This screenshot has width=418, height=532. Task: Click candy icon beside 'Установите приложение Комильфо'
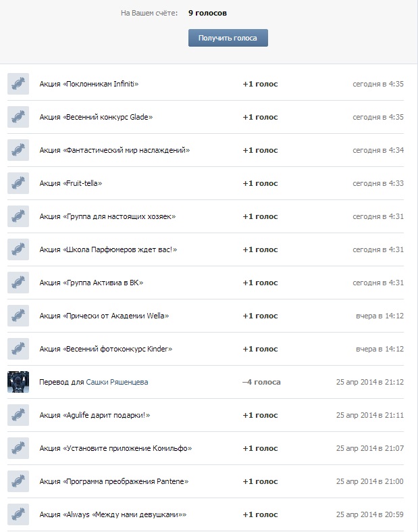pyautogui.click(x=18, y=448)
